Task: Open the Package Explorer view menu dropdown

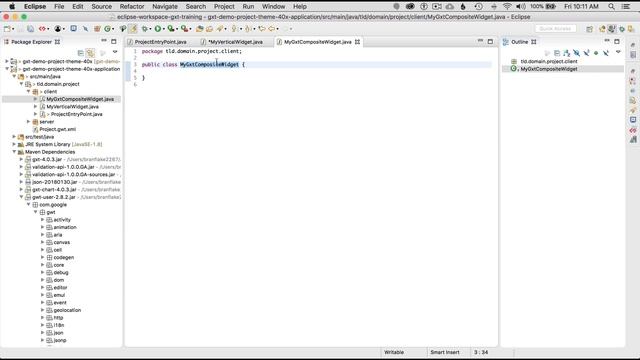Action: [x=115, y=52]
